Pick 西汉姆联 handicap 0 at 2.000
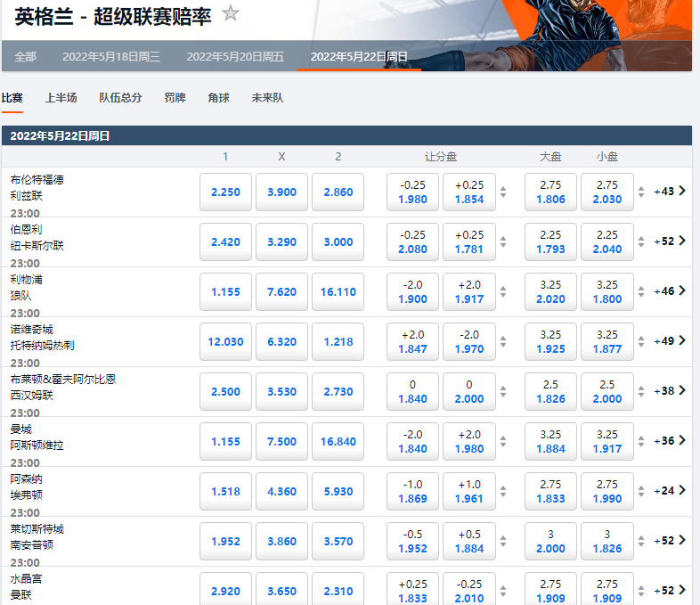The width and height of the screenshot is (700, 605). coord(469,392)
